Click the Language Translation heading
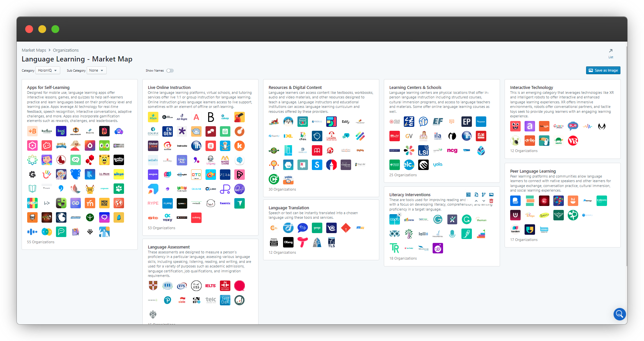The width and height of the screenshot is (644, 341). coord(289,208)
